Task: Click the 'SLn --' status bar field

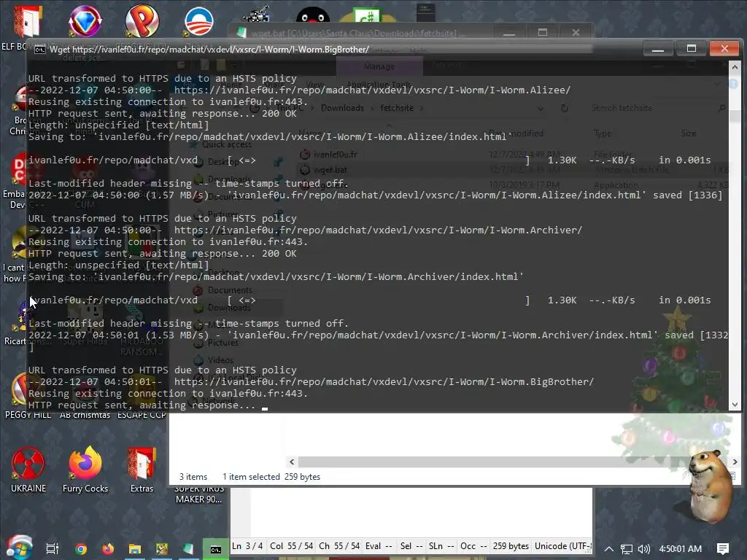Action: (441, 546)
